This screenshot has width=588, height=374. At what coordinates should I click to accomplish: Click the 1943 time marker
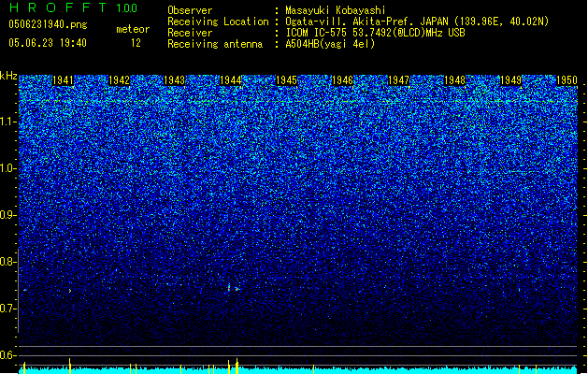pos(175,80)
